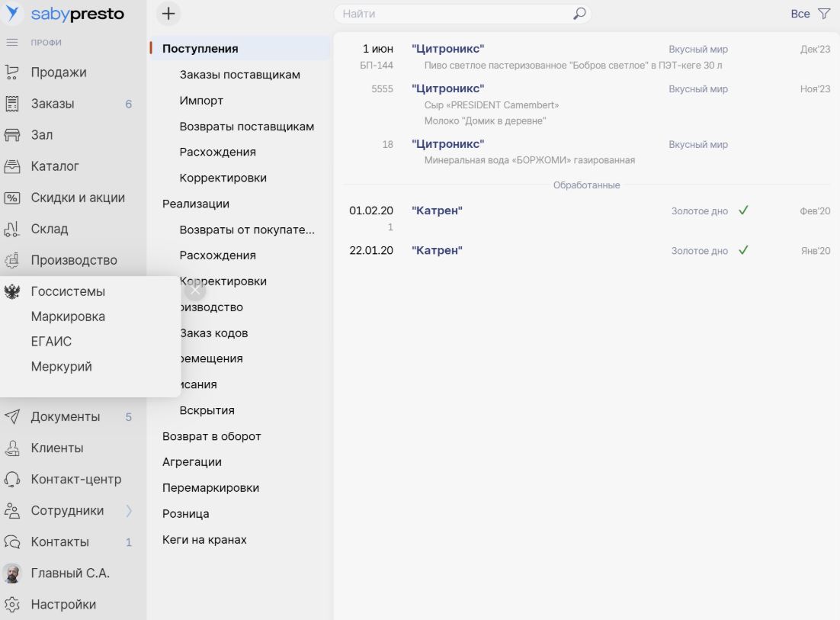The height and width of the screenshot is (620, 840).
Task: Click the Обработанные section divider label
Action: pyautogui.click(x=586, y=185)
